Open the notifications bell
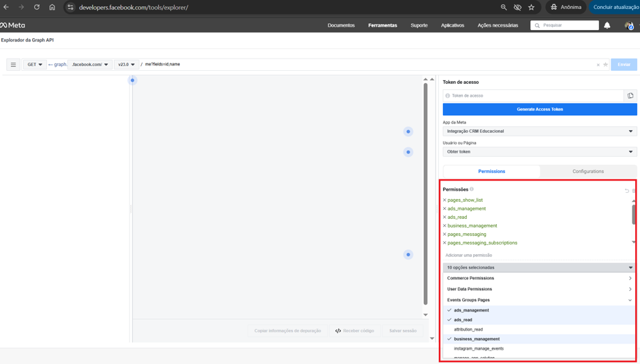The height and width of the screenshot is (364, 640). click(607, 25)
